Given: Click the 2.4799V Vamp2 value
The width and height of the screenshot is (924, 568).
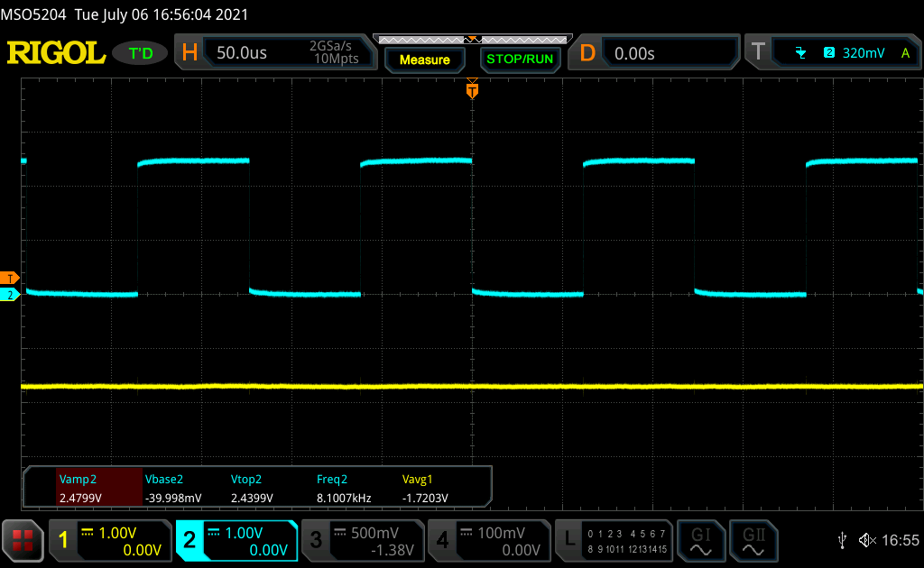Looking at the screenshot, I should (80, 498).
